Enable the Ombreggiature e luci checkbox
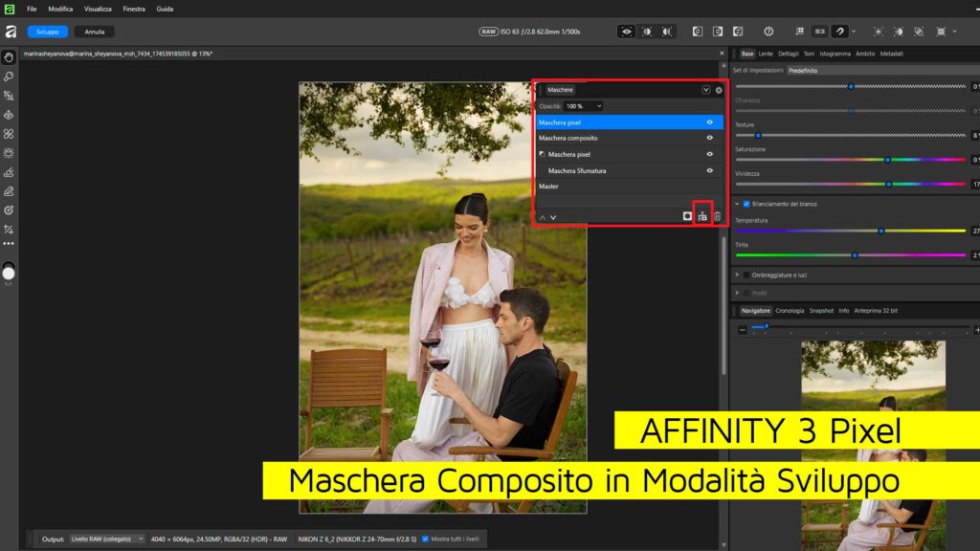Viewport: 980px width, 551px height. click(746, 275)
